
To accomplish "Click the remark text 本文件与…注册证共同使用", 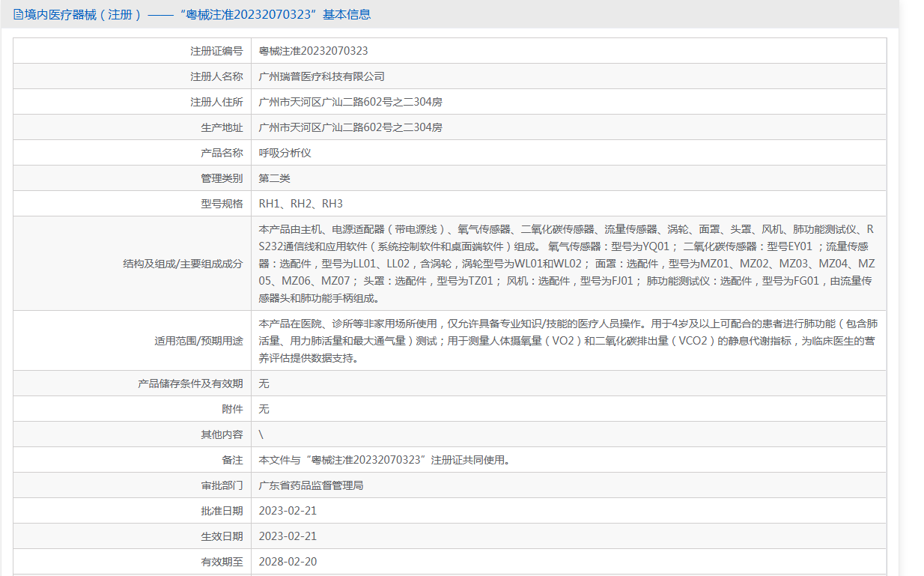I will point(385,460).
